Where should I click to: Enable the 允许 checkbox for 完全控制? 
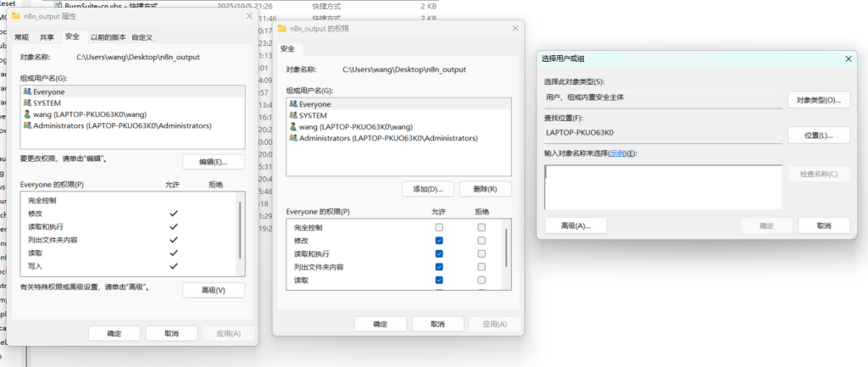439,228
